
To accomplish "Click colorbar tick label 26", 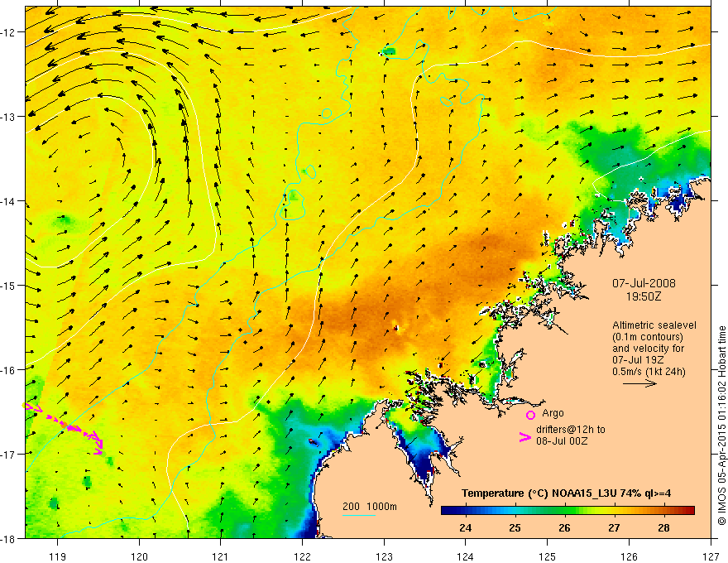I will click(x=564, y=527).
